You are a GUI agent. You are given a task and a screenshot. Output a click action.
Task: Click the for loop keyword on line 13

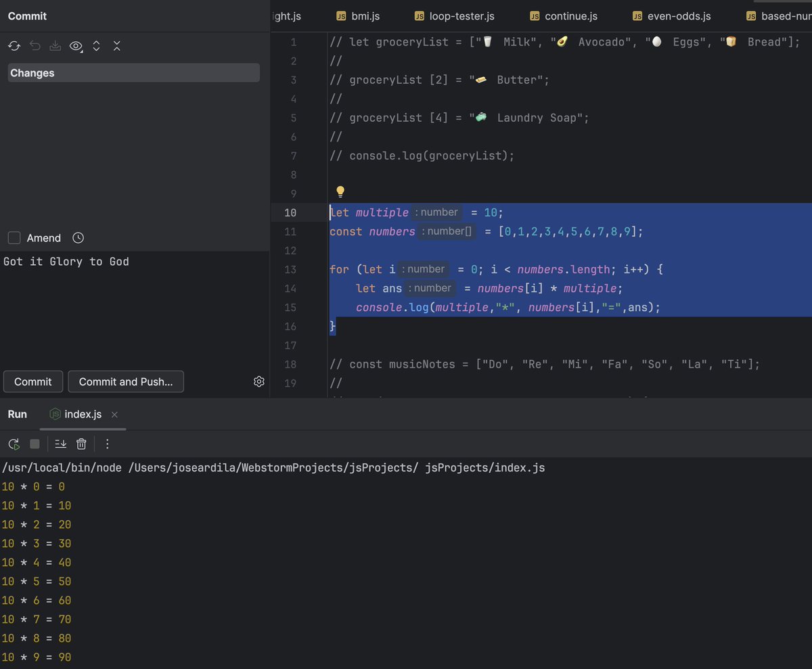(339, 269)
